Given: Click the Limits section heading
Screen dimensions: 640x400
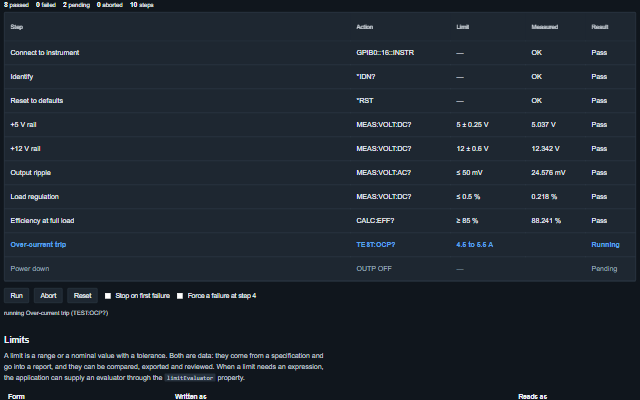Looking at the screenshot, I should coord(16,340).
